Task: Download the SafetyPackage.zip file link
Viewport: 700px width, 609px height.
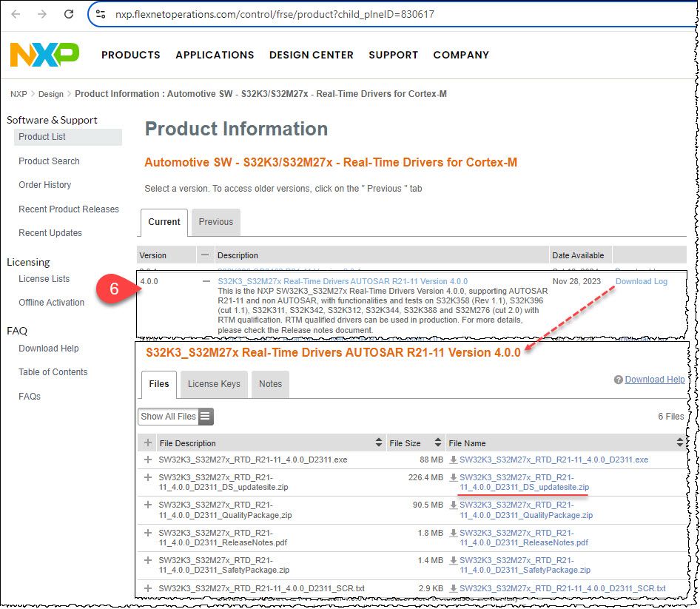Action: coord(525,565)
